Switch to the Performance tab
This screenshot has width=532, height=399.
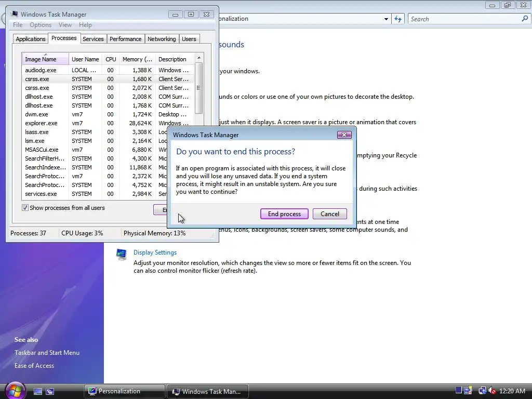click(x=126, y=39)
